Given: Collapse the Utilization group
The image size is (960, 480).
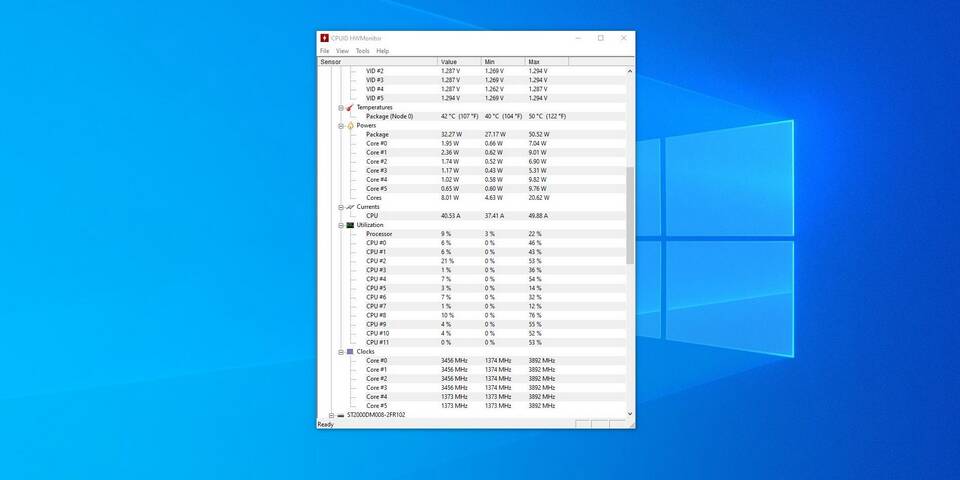Looking at the screenshot, I should pyautogui.click(x=341, y=225).
